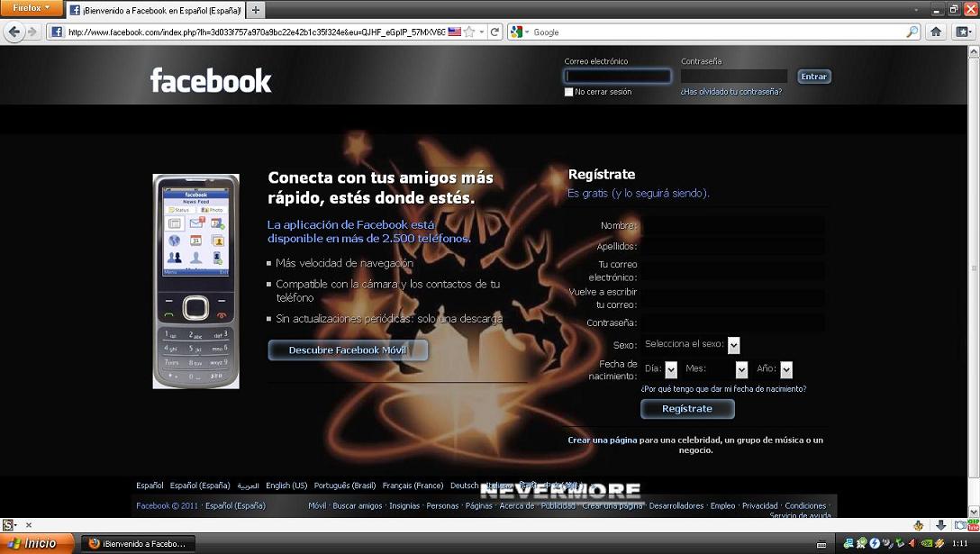Click the camera screenshot add-on icon
The width and height of the screenshot is (980, 554).
tap(960, 525)
